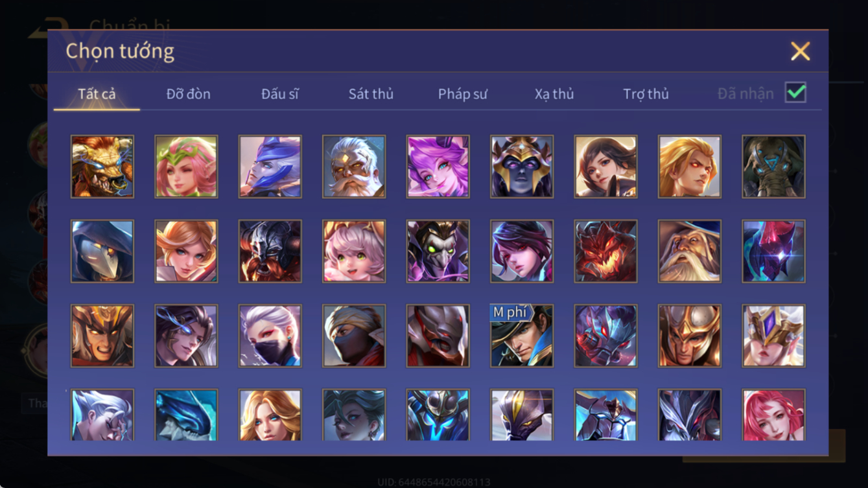Pick the white-haired masked ninja hero
This screenshot has width=868, height=488.
point(270,336)
